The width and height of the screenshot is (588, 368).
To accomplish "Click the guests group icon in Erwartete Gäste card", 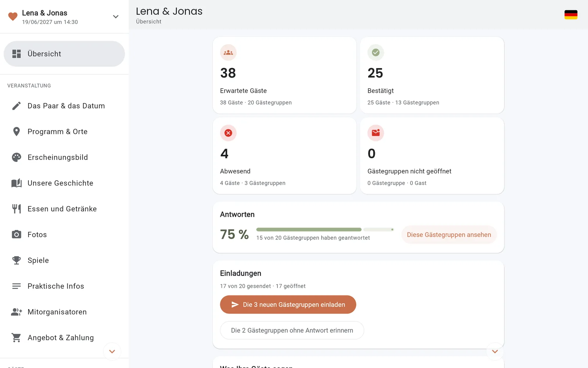I will tap(228, 53).
